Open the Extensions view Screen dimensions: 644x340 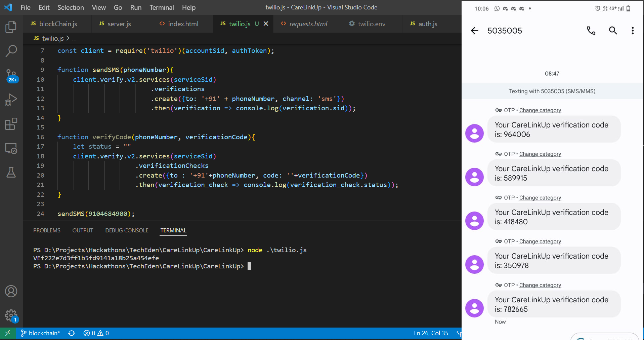pos(11,124)
